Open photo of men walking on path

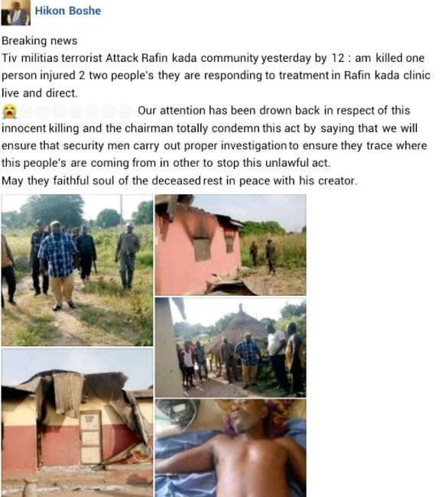click(x=77, y=270)
